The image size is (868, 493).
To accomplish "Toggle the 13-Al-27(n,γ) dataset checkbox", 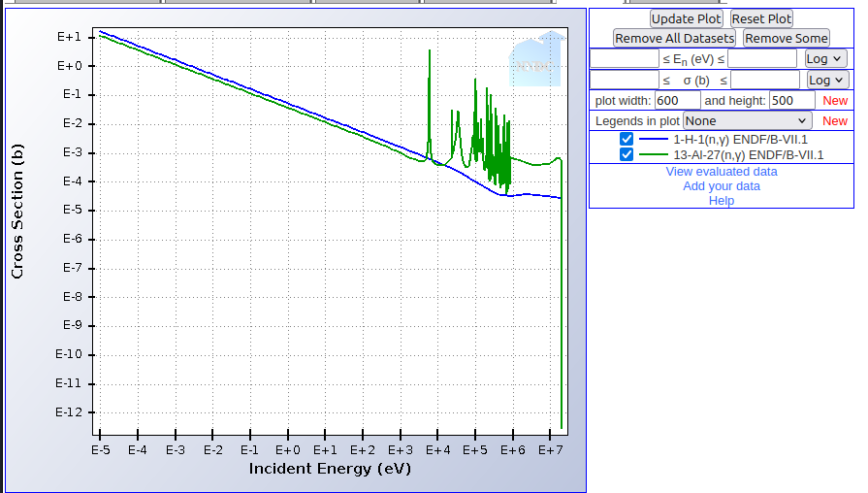I will [x=627, y=155].
